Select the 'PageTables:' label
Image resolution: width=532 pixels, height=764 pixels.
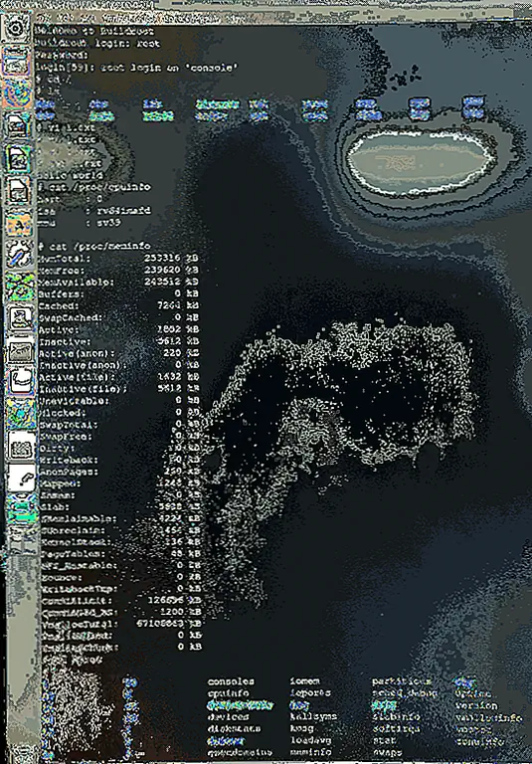(x=72, y=554)
